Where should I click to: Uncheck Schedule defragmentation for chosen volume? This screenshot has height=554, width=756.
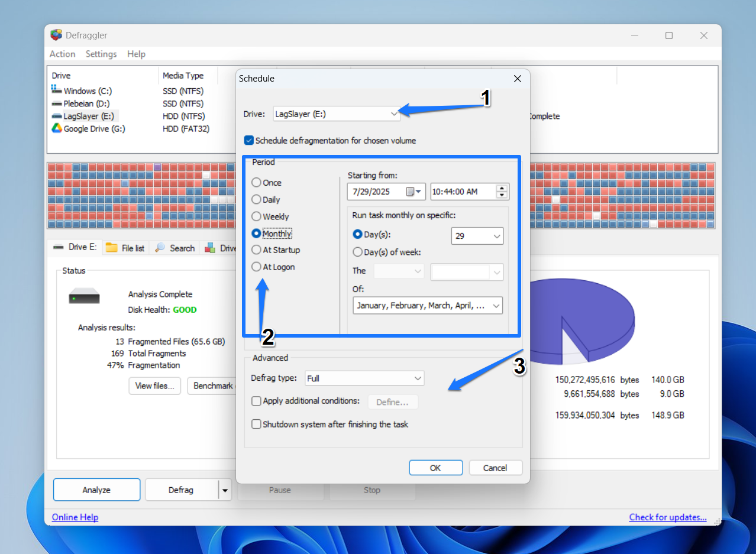(250, 141)
